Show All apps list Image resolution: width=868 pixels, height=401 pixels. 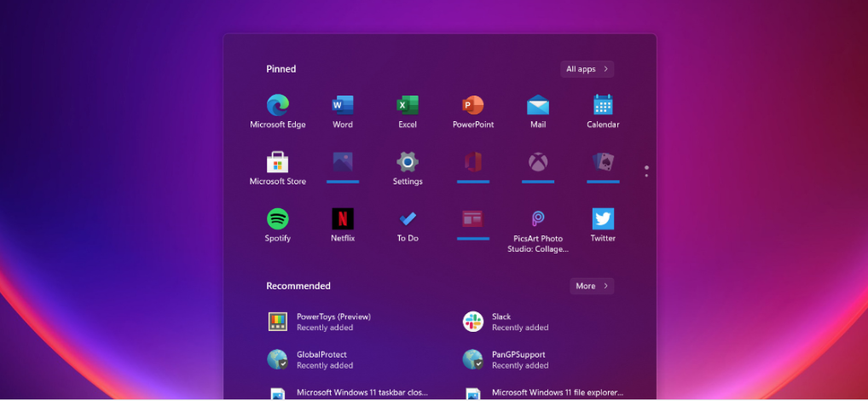click(587, 69)
